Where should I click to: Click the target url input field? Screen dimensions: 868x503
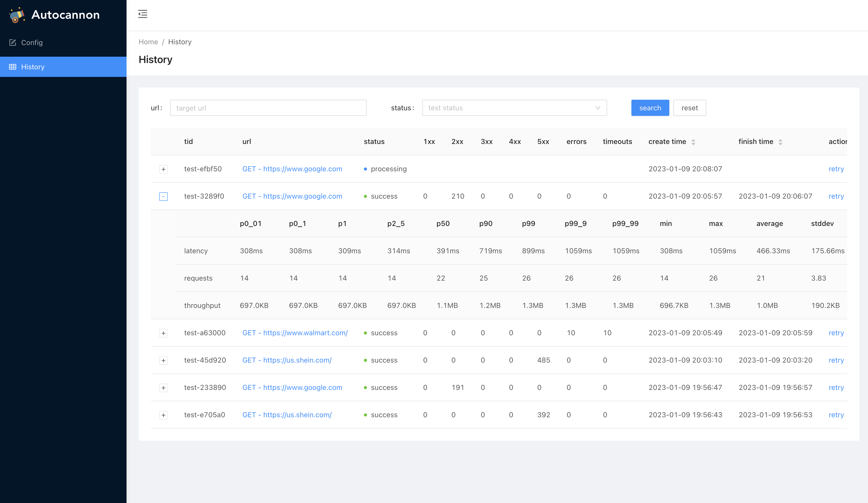click(268, 108)
